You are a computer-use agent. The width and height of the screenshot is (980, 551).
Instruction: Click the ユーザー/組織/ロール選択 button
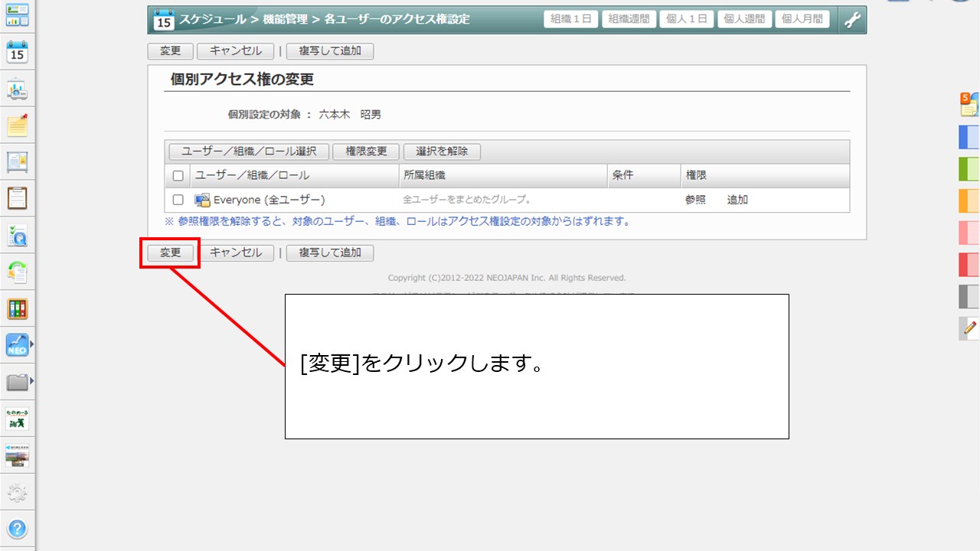(x=249, y=152)
